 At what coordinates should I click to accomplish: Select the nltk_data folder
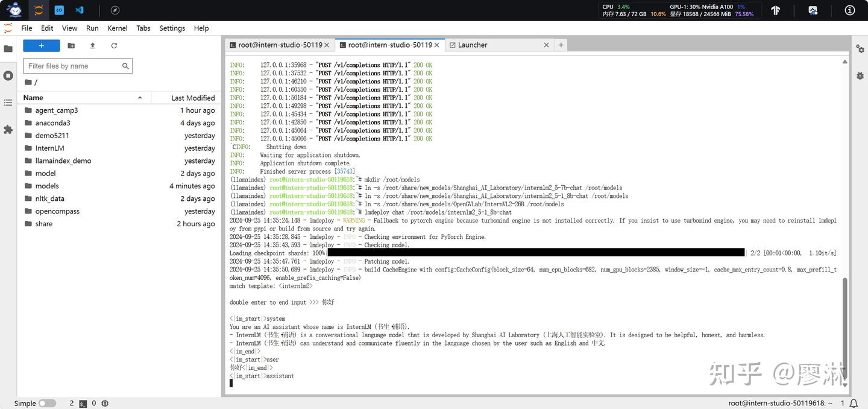click(x=119, y=198)
